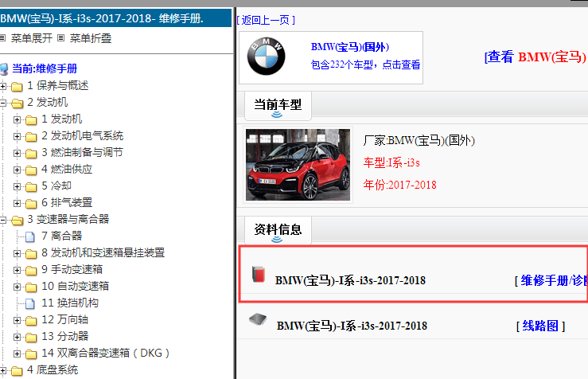Click BMW(宝马)-I系-i3s-2017-2018 title in 线路图 row
588x379 pixels.
pos(352,326)
